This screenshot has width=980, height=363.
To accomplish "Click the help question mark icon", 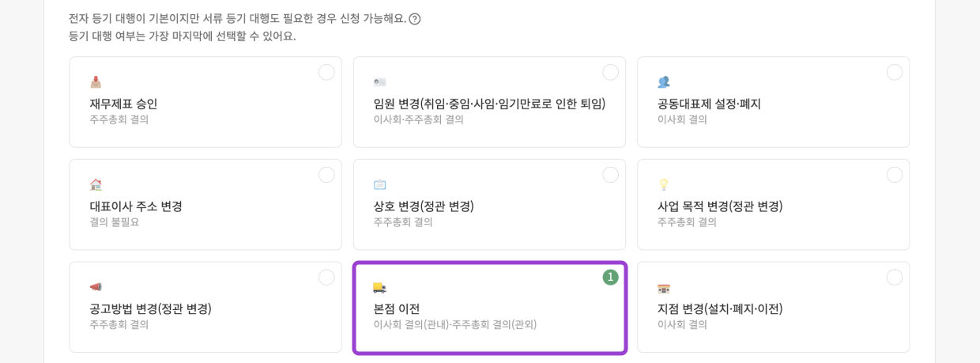I will 415,19.
